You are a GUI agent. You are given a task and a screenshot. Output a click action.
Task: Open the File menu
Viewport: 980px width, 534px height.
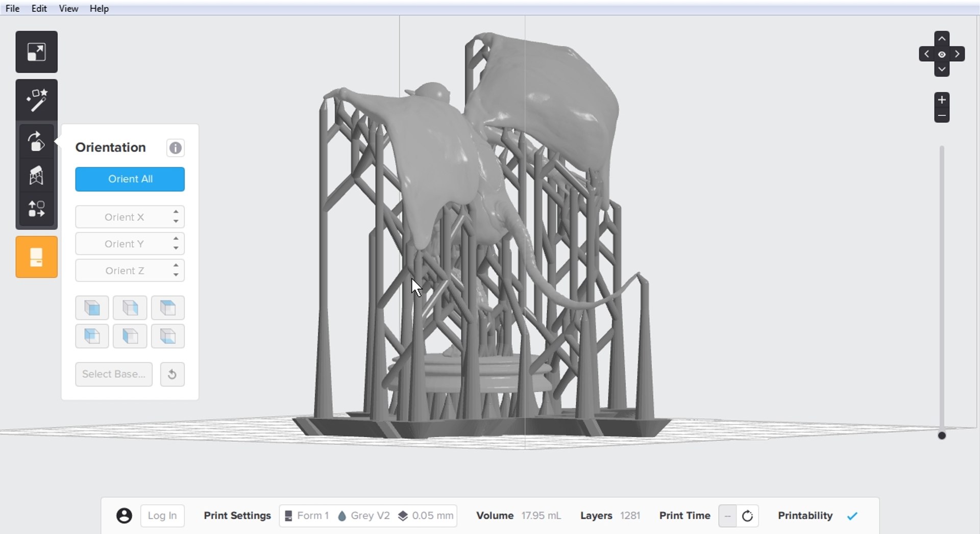coord(12,9)
